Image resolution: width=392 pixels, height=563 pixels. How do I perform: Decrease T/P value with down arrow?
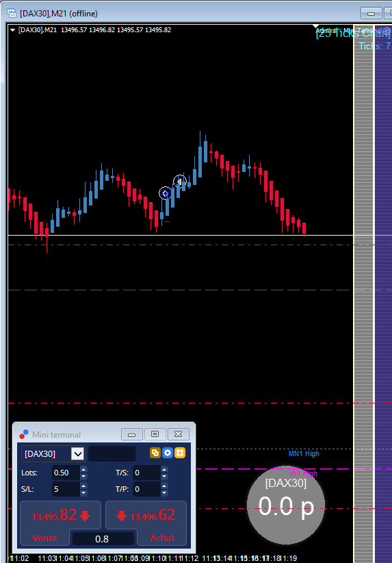point(164,492)
